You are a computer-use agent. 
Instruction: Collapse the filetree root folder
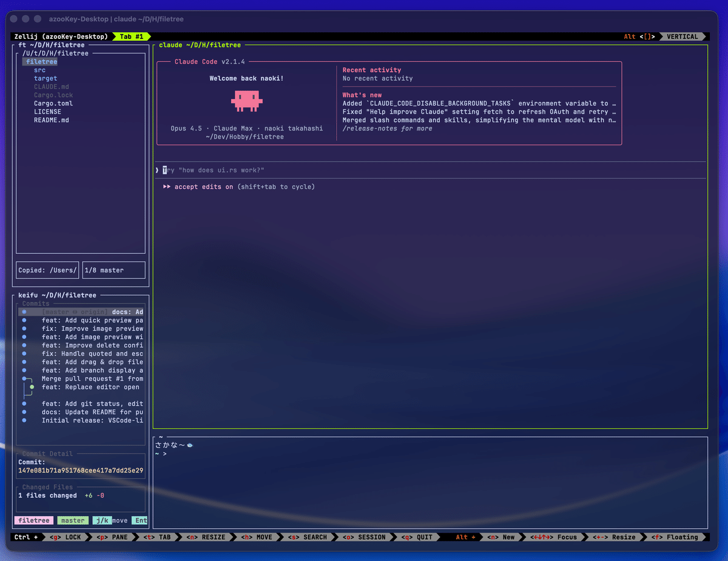[41, 61]
